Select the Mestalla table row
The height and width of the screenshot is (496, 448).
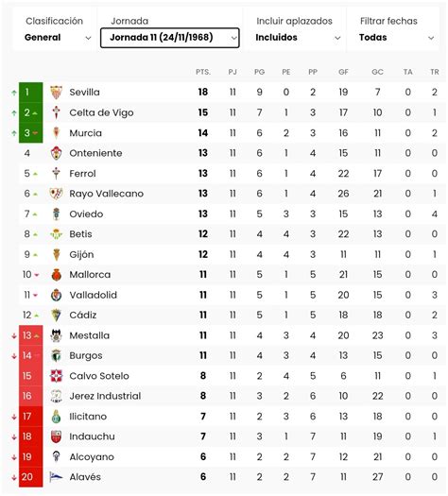tap(233, 335)
